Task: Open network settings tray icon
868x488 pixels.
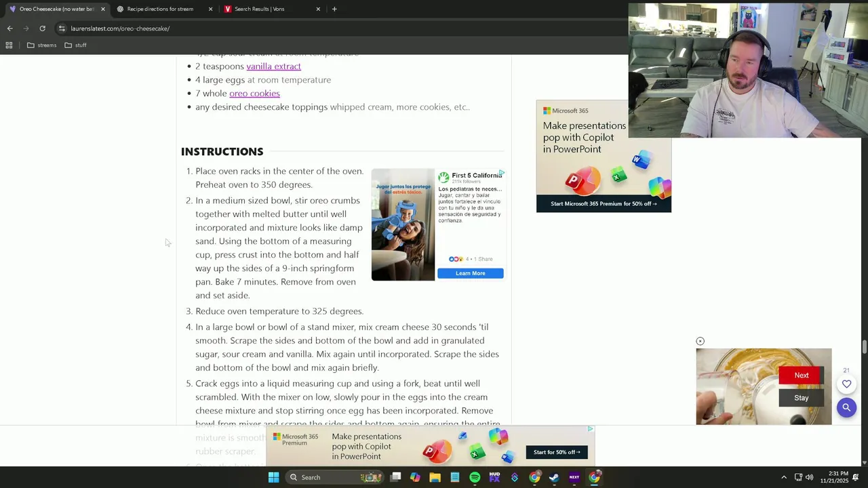Action: [798, 477]
